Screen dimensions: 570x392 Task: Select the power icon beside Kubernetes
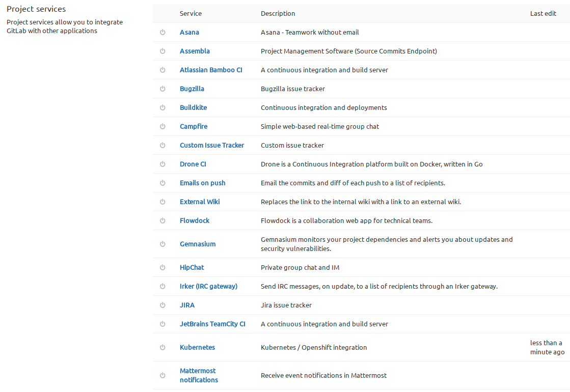[162, 347]
